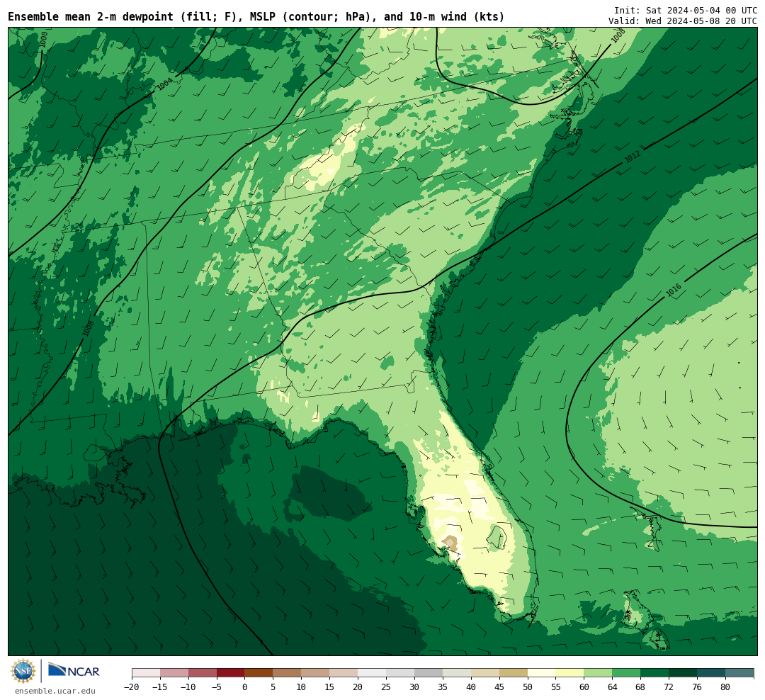765x700 pixels.
Task: Pick the 55 to 60 pale yellow swatch
Action: click(569, 673)
